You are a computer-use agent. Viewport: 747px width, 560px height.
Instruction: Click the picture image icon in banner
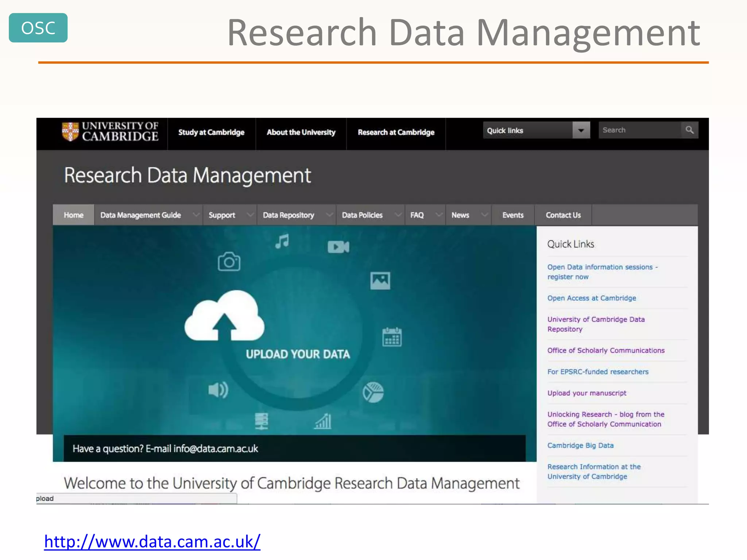point(380,281)
